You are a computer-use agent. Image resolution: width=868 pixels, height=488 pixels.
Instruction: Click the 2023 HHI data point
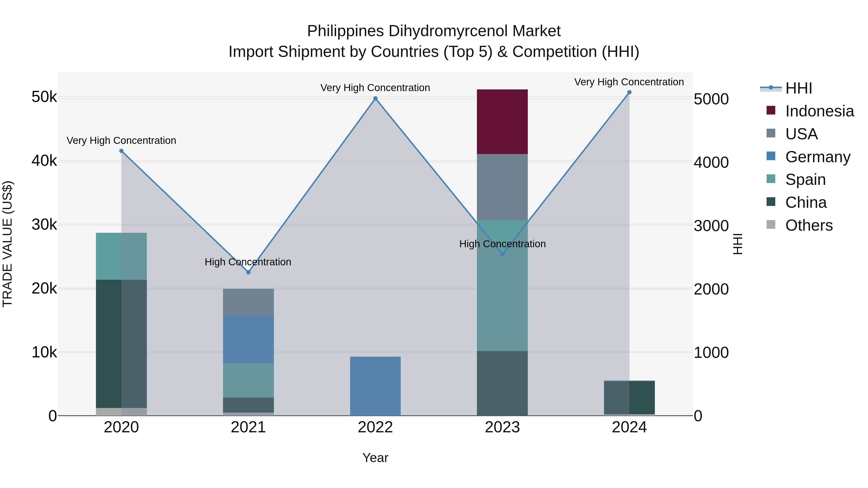[x=502, y=254]
